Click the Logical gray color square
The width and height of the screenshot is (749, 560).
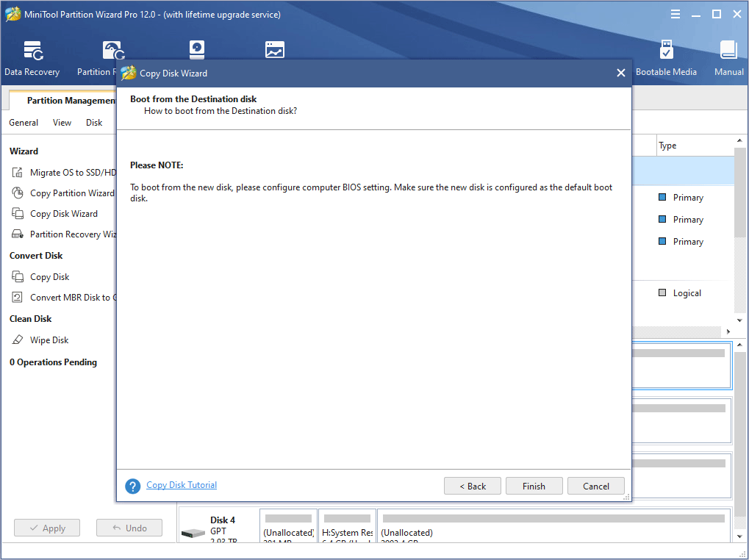[x=662, y=292]
